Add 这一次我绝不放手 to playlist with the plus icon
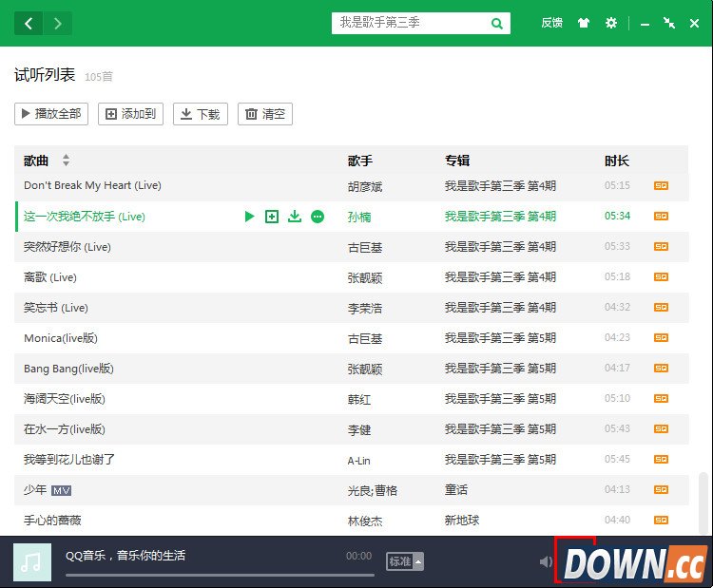The height and width of the screenshot is (588, 713). coord(272,217)
